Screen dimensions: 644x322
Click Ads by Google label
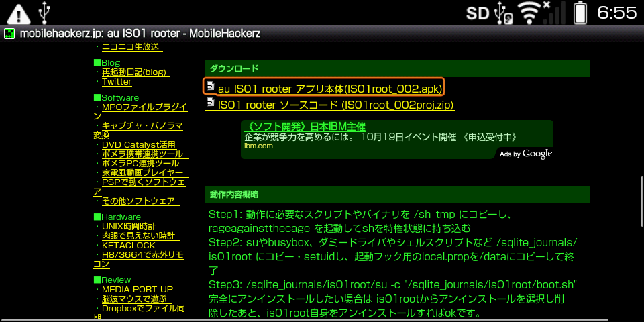click(526, 154)
